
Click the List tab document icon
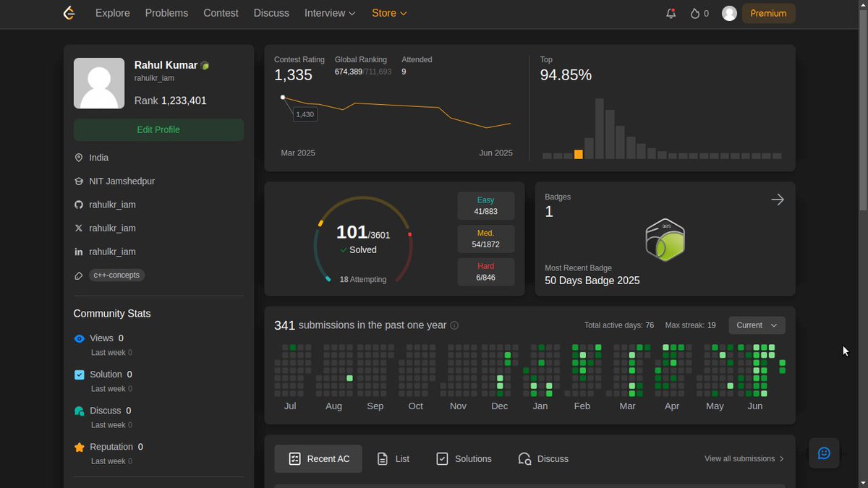coord(383,459)
